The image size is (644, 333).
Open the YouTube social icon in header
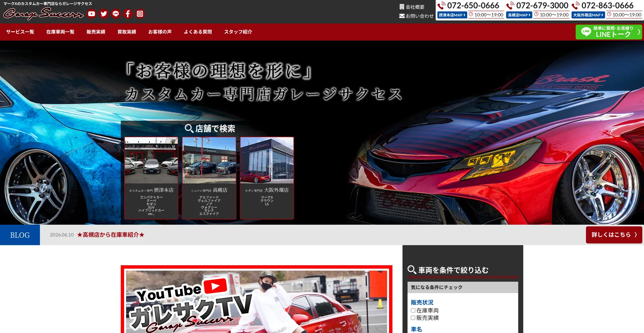[x=92, y=14]
